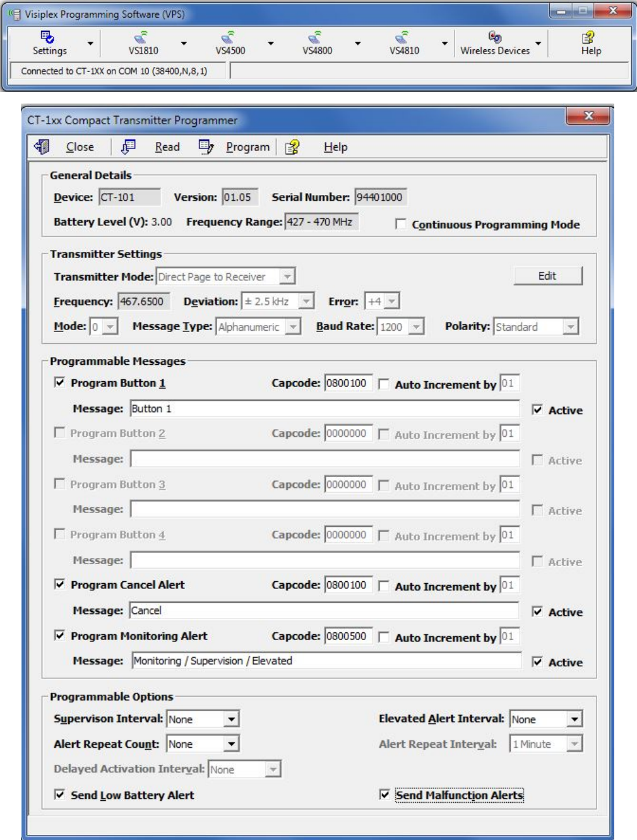Screen dimensions: 637x840
Task: Expand the VS4810 dropdown arrow
Action: click(x=445, y=44)
